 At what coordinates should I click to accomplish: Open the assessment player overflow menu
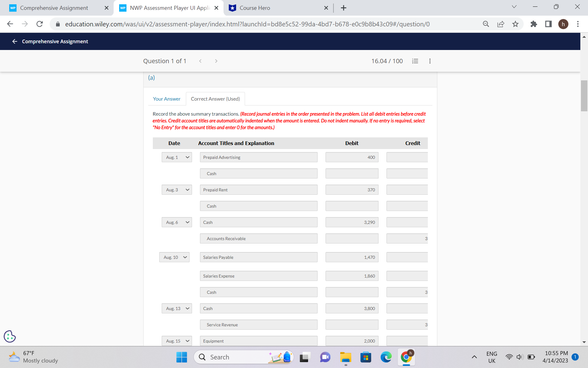point(430,61)
